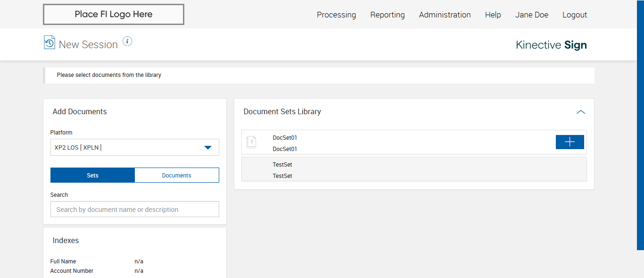Select the DocSet01 name text

285,138
